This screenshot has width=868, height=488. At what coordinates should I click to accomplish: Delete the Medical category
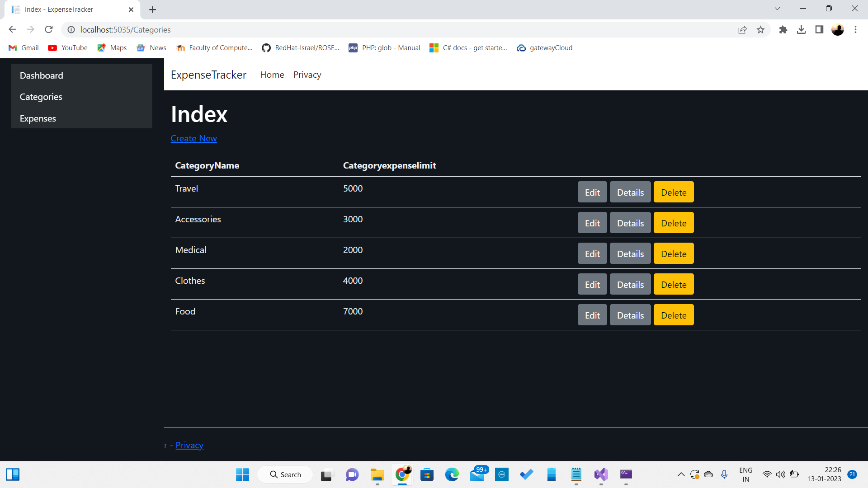click(674, 253)
